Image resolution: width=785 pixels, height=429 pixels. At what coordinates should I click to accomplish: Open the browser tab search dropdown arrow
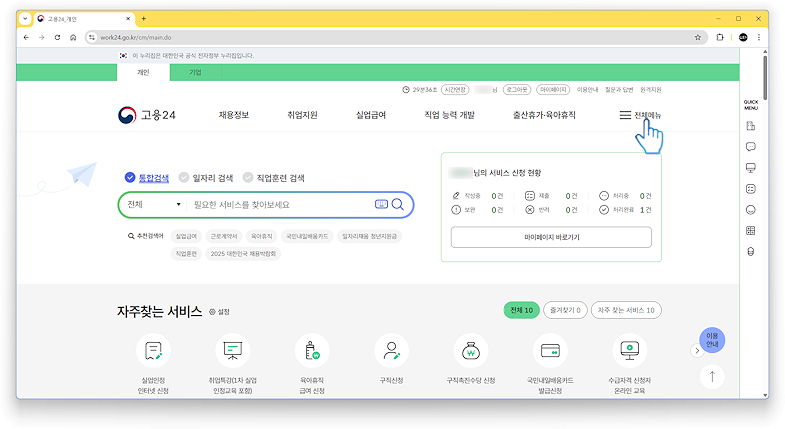coord(25,19)
